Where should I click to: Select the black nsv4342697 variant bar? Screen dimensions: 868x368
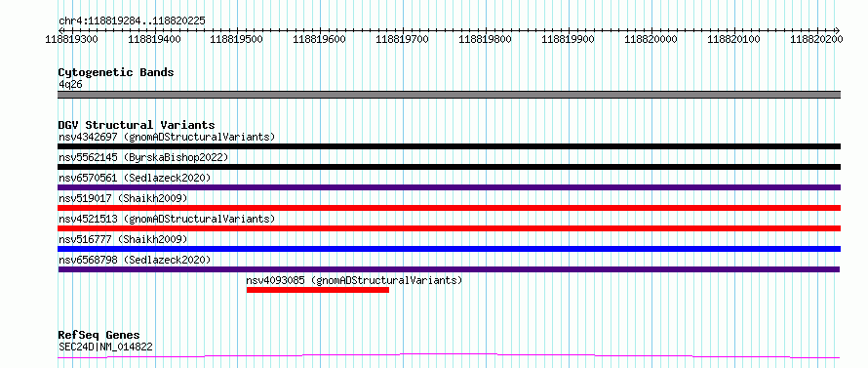click(449, 146)
